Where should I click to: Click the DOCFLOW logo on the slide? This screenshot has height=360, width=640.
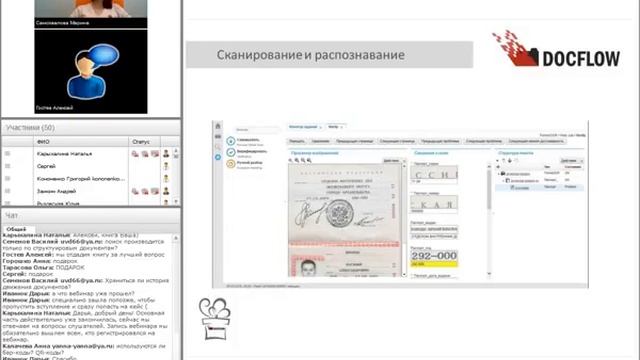tap(556, 49)
